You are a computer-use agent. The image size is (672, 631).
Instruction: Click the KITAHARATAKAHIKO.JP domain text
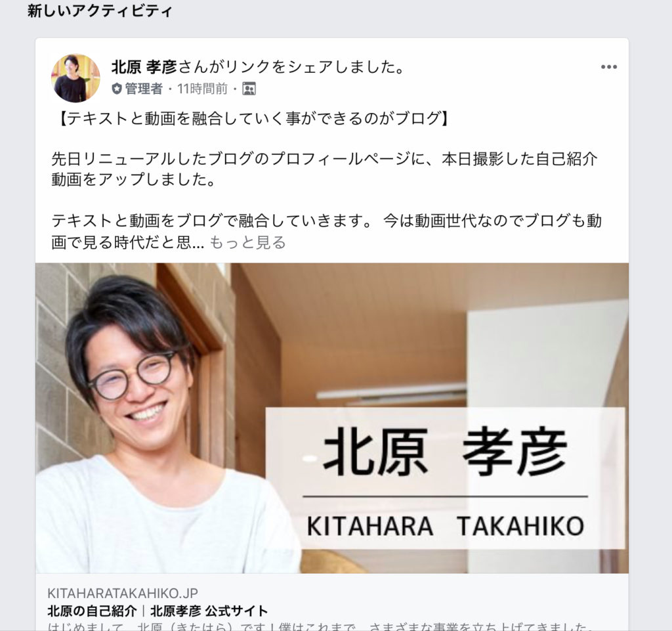[123, 594]
